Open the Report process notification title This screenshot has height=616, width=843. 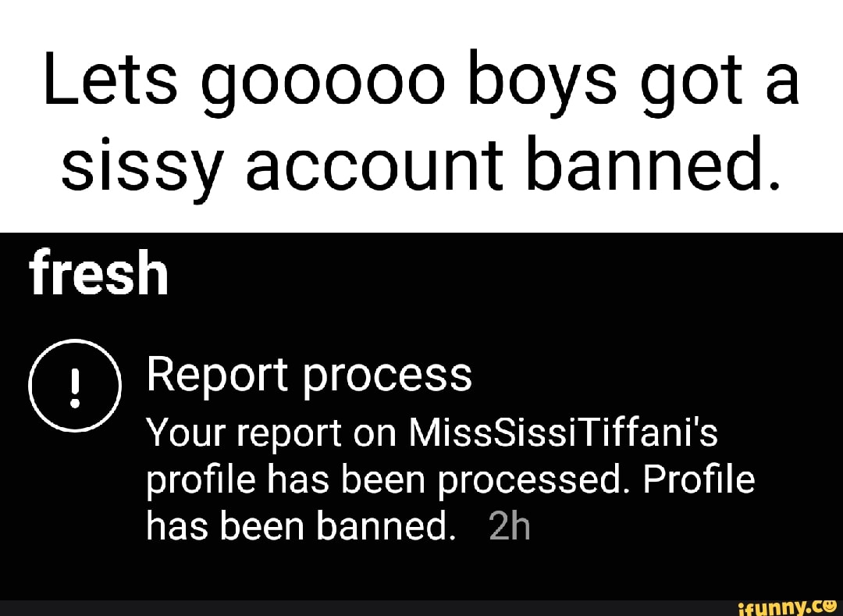tap(308, 375)
